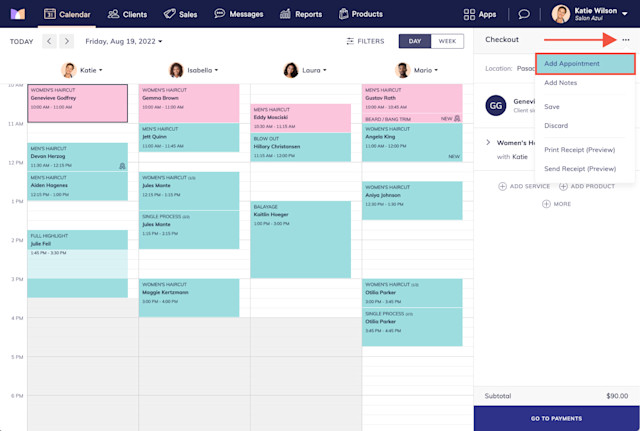Open Maggie Kertzmann appointment
The image size is (640, 431).
189,298
